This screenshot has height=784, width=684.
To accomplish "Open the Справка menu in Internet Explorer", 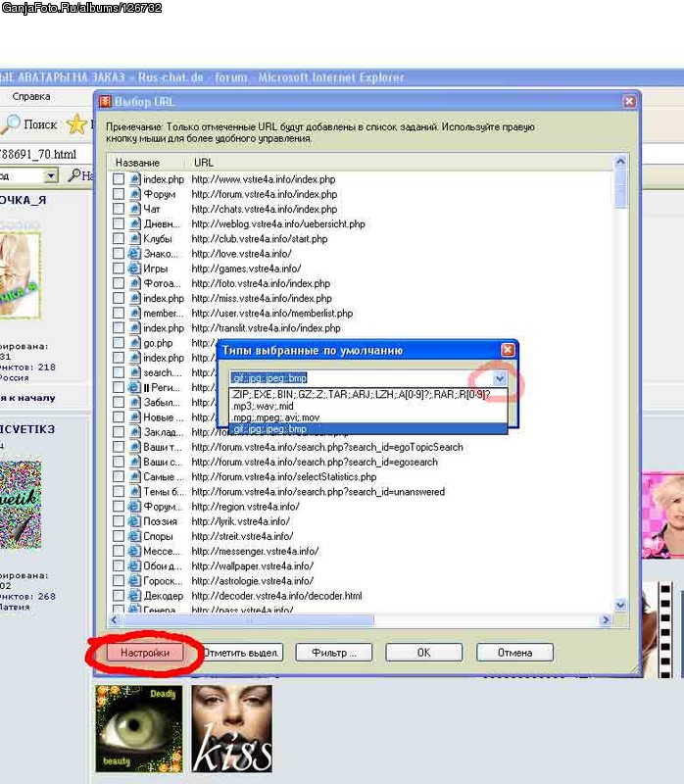I will point(31,96).
